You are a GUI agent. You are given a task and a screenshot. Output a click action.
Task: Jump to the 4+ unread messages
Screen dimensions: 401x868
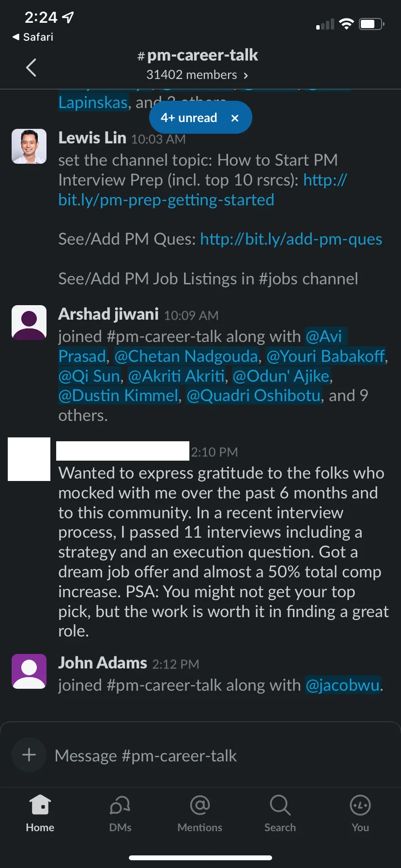coord(189,118)
